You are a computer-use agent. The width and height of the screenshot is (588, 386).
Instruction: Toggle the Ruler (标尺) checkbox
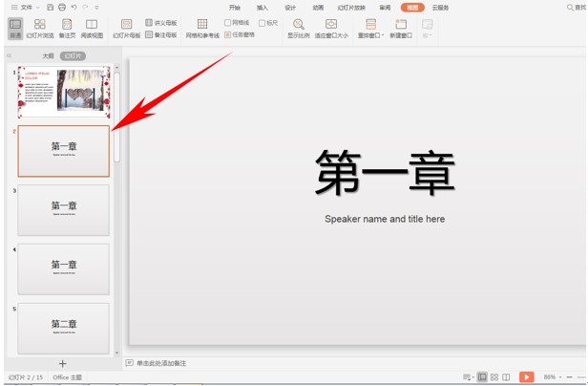pos(262,23)
